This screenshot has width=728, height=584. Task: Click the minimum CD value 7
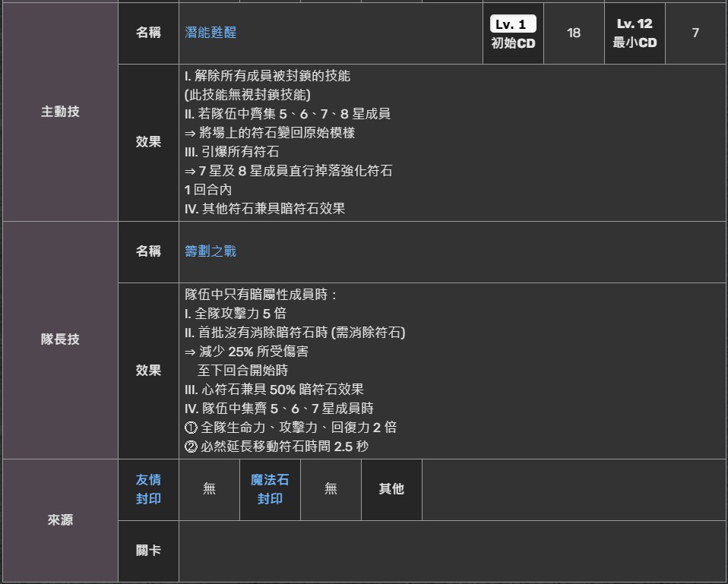(695, 33)
